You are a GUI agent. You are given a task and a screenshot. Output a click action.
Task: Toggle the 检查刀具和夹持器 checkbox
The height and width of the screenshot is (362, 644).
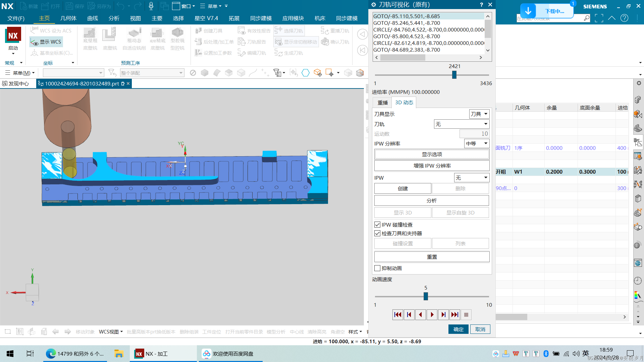(377, 233)
